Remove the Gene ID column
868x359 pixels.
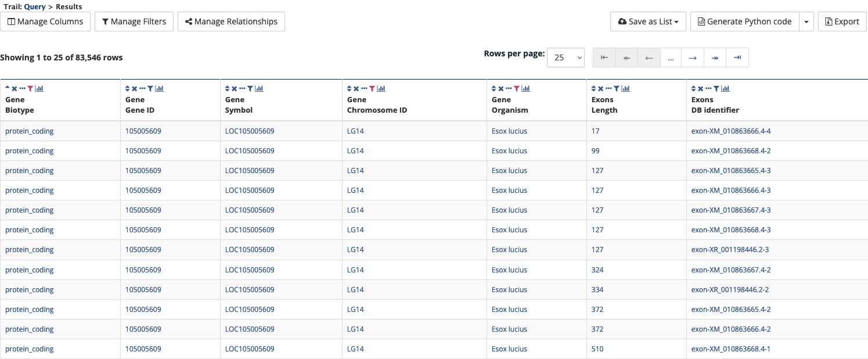pyautogui.click(x=135, y=88)
